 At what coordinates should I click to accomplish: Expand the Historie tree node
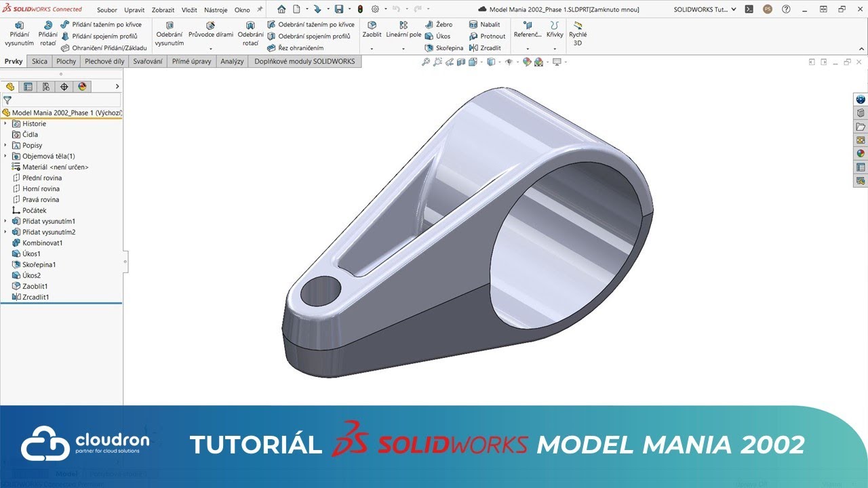tap(5, 124)
